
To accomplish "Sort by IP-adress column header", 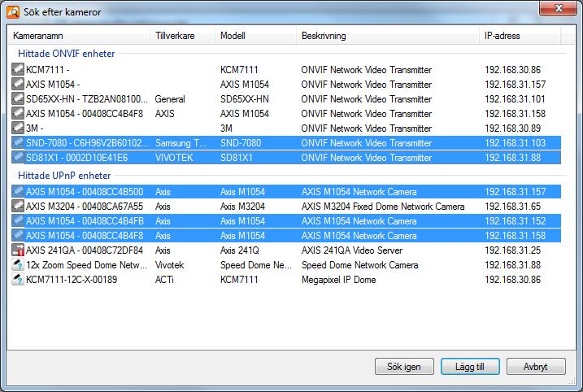I will click(x=520, y=36).
